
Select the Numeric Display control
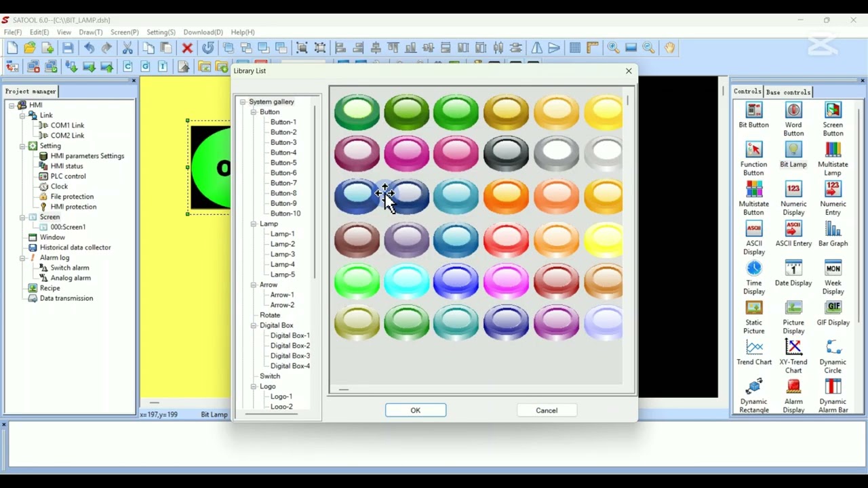793,198
